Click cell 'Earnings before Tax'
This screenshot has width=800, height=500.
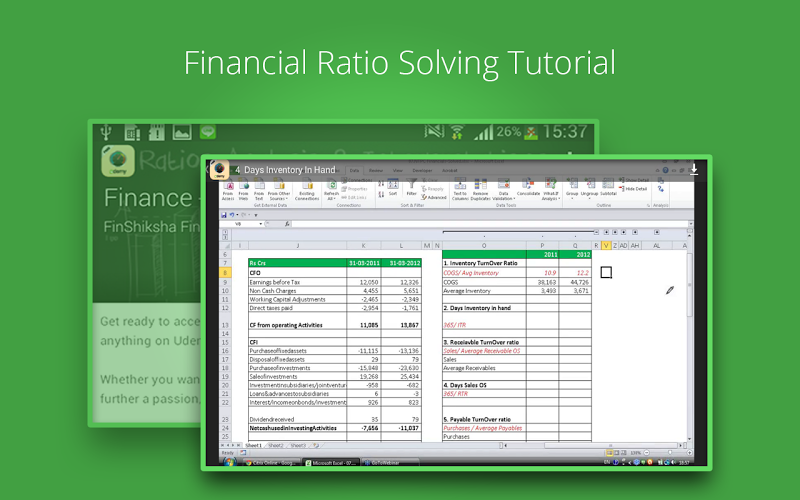pos(297,282)
